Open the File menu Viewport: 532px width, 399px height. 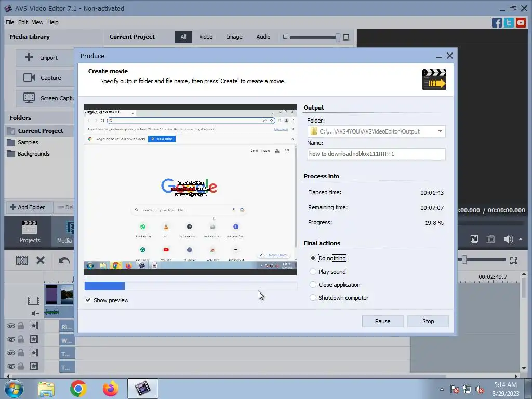click(x=10, y=22)
